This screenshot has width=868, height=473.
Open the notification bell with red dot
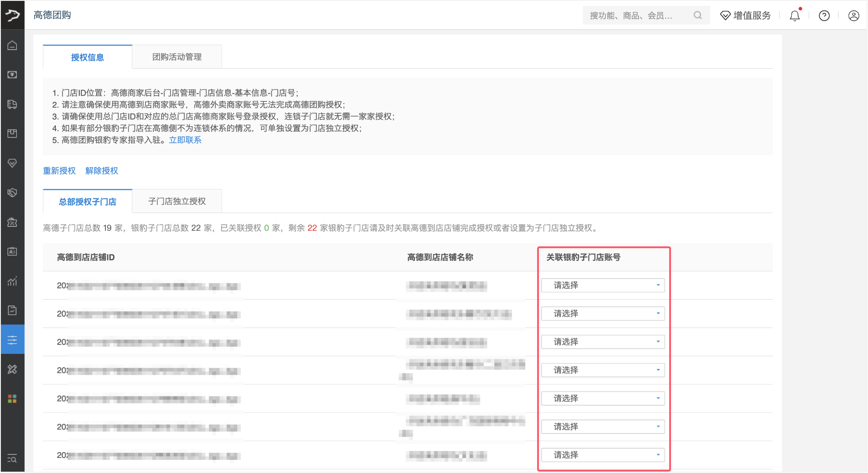coord(794,15)
